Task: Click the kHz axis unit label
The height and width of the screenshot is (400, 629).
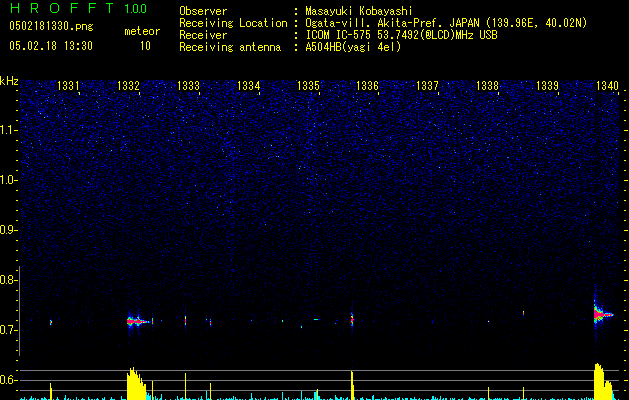Action: pos(9,81)
